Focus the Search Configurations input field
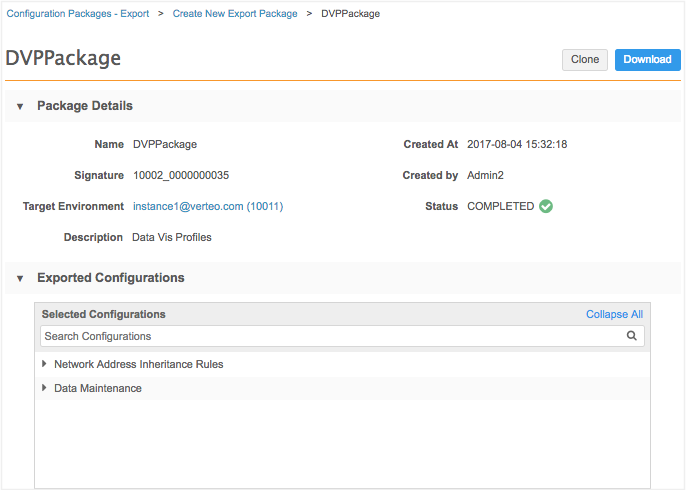Image resolution: width=686 pixels, height=490 pixels. click(x=330, y=337)
